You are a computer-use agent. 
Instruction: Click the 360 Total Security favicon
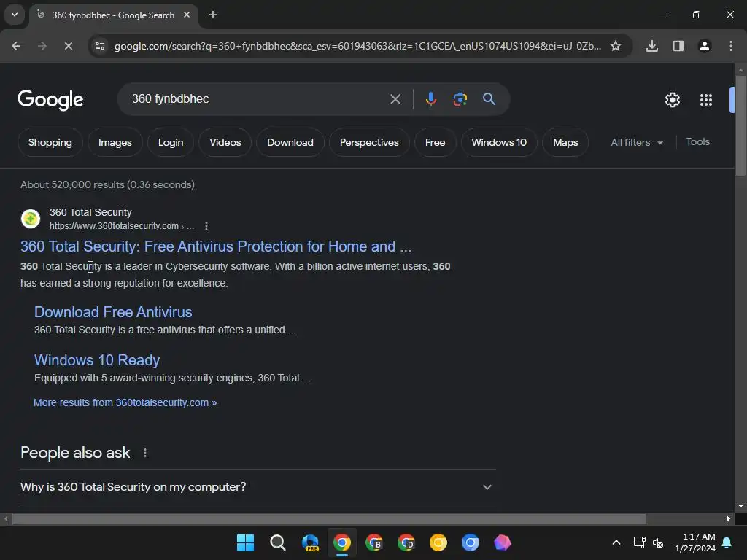[31, 219]
